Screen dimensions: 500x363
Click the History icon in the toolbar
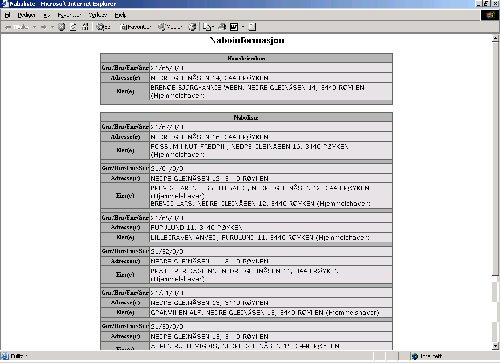192,27
